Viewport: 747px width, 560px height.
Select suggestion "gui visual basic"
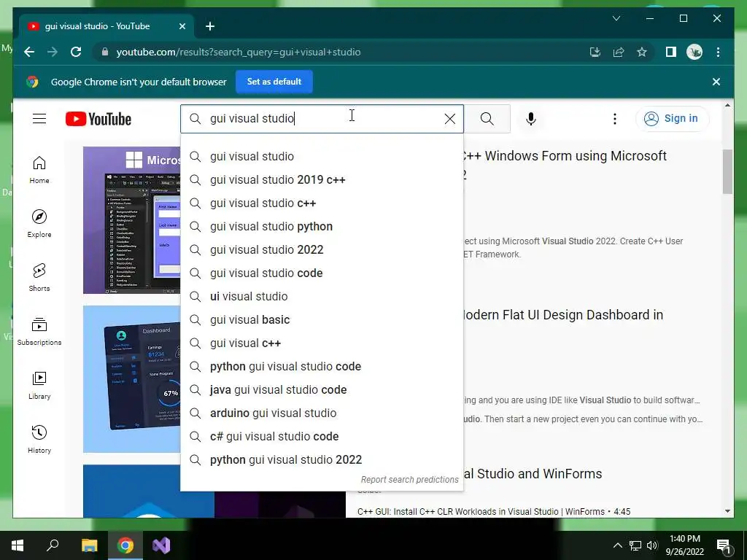(x=322, y=319)
